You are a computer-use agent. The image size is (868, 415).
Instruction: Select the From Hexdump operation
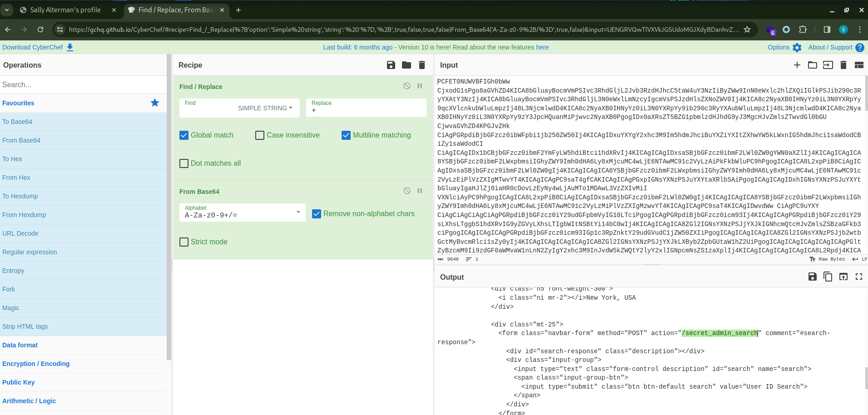83,215
